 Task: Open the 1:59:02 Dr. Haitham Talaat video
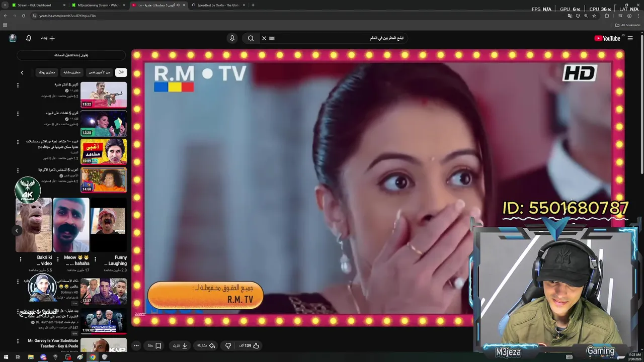pyautogui.click(x=104, y=321)
